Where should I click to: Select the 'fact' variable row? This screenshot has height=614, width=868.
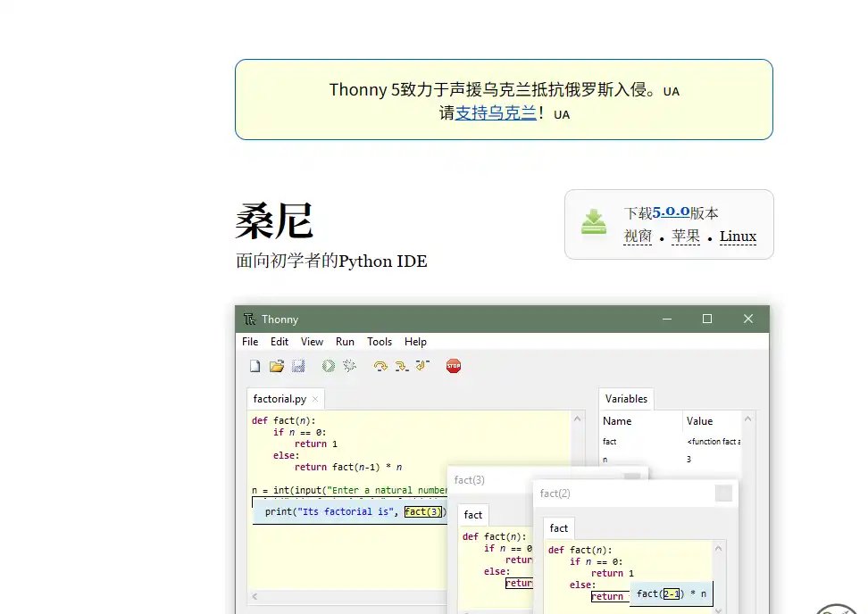[x=610, y=442]
